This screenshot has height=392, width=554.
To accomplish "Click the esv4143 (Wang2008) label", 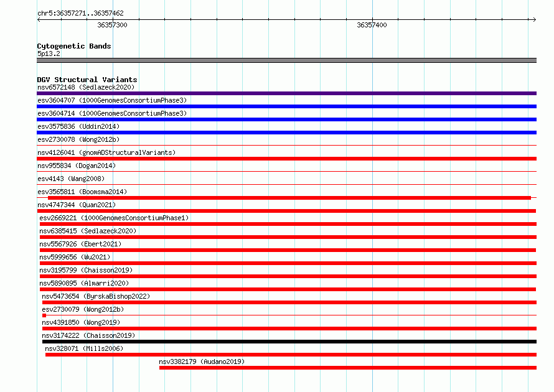I will [71, 179].
